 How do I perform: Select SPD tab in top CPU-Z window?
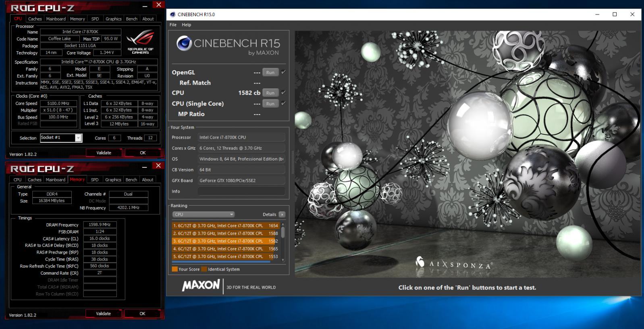pos(95,19)
